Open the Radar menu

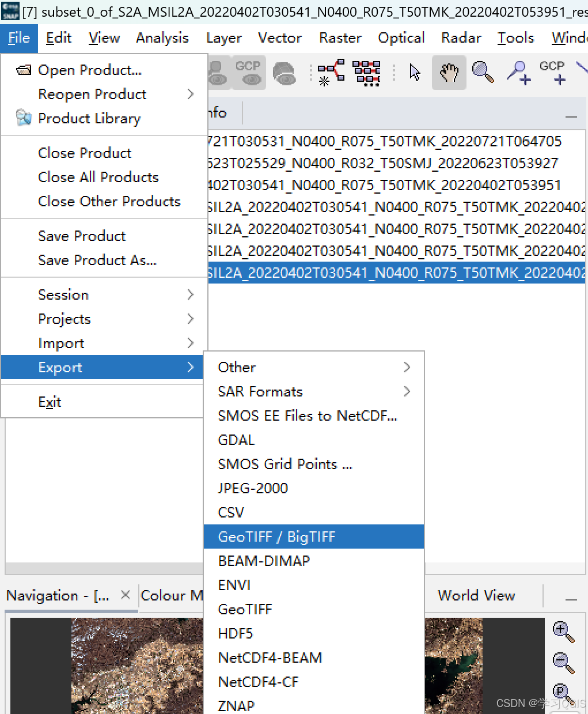[x=461, y=38]
